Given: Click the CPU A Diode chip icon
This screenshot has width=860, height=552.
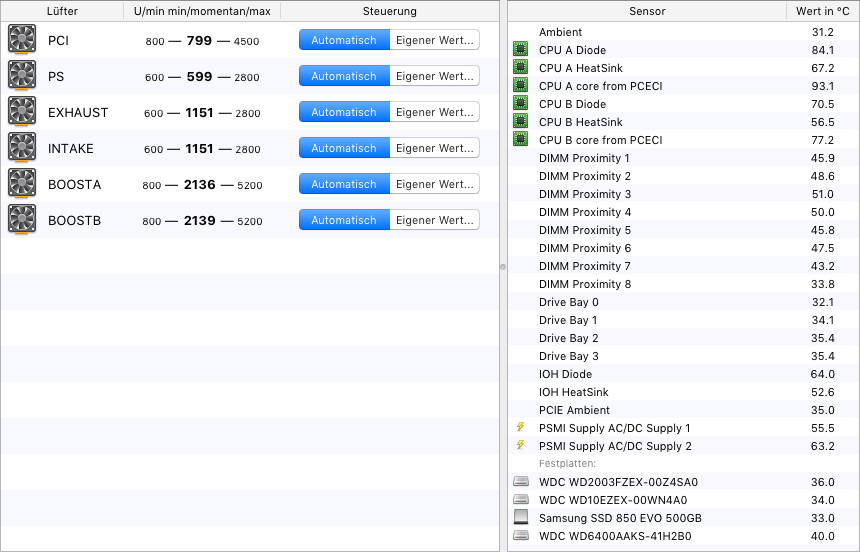Looking at the screenshot, I should (x=520, y=49).
